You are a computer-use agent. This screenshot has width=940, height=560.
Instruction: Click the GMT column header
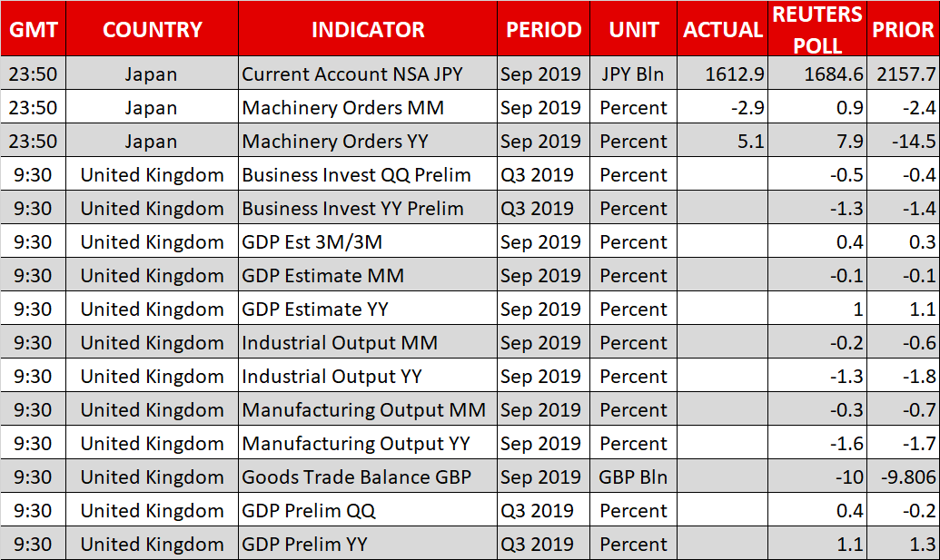(x=34, y=29)
